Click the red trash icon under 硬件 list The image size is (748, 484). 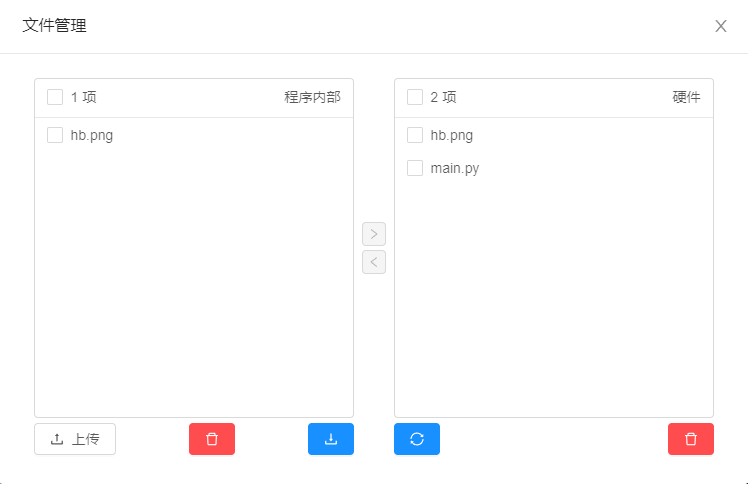[x=691, y=439]
